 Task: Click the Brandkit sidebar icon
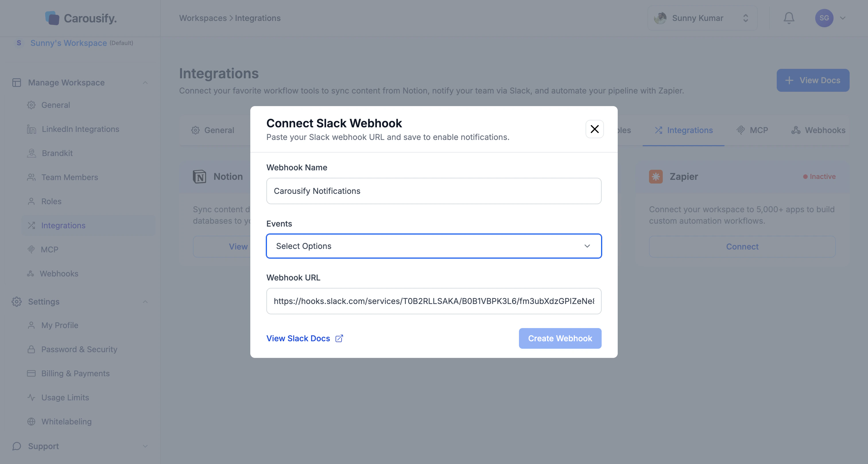tap(31, 153)
